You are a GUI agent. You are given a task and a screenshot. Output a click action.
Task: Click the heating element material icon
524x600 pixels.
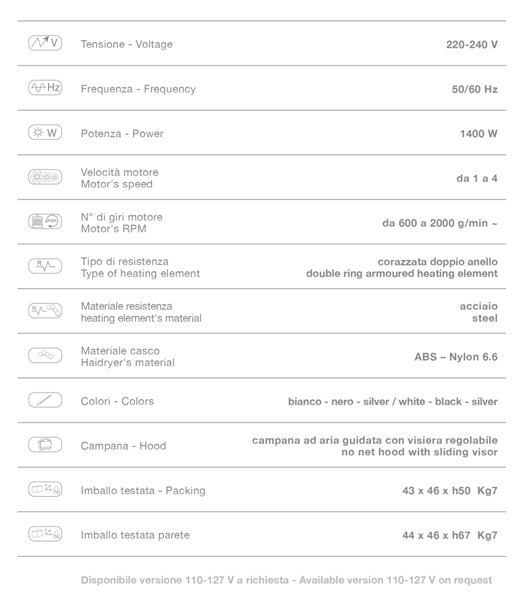pyautogui.click(x=45, y=311)
